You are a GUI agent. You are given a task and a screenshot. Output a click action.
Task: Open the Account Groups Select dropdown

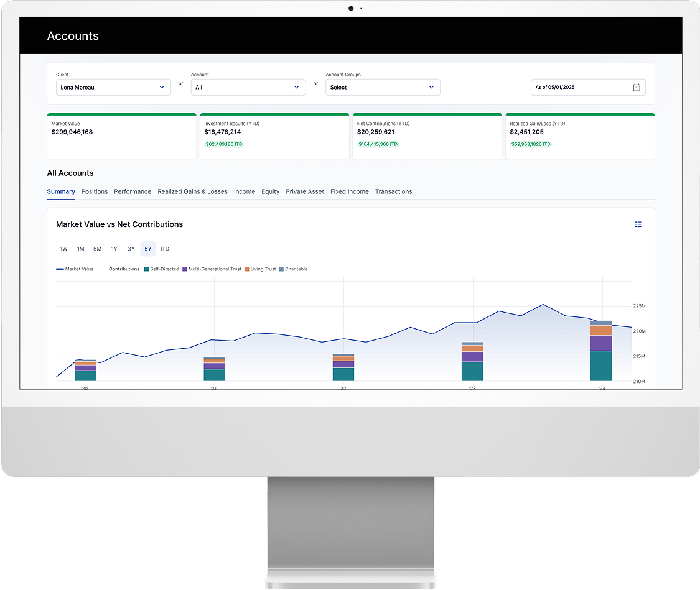383,88
